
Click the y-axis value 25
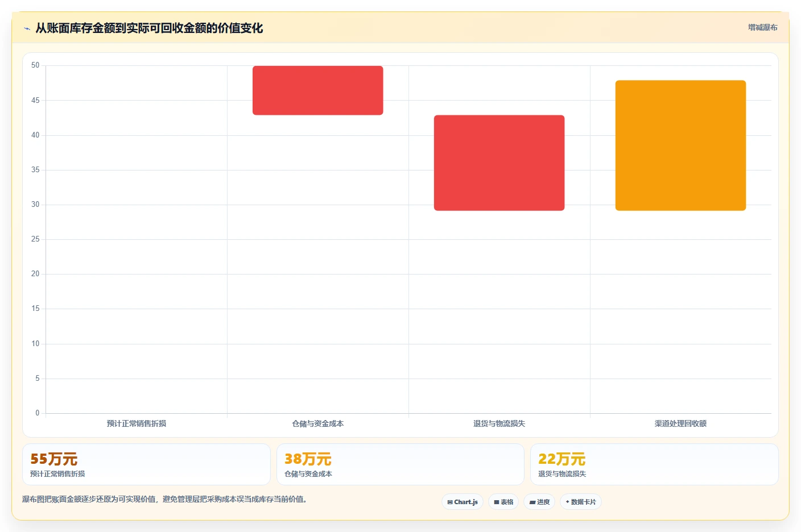point(35,239)
